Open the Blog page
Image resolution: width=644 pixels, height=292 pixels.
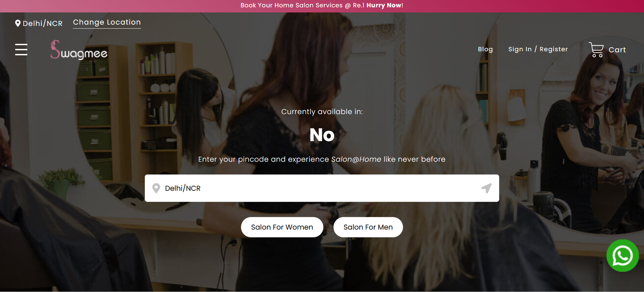(x=485, y=49)
